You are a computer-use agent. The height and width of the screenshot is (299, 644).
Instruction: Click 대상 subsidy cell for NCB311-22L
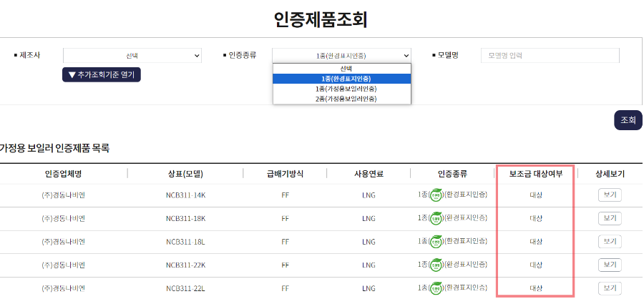coord(536,288)
